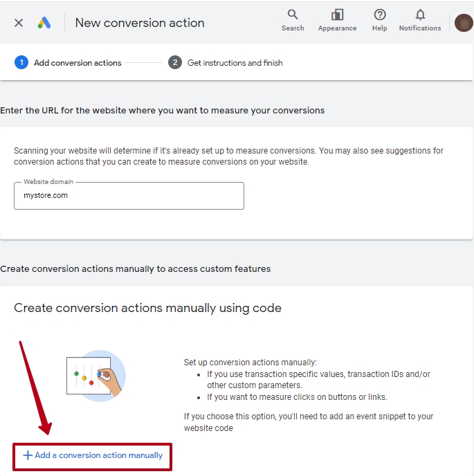Focus the Website domain input field
Screen dimensions: 474x476
point(129,196)
